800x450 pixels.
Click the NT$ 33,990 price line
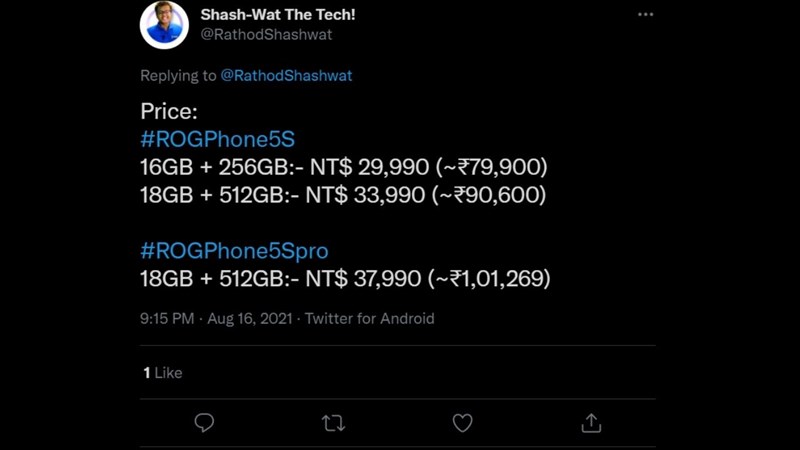click(x=343, y=195)
